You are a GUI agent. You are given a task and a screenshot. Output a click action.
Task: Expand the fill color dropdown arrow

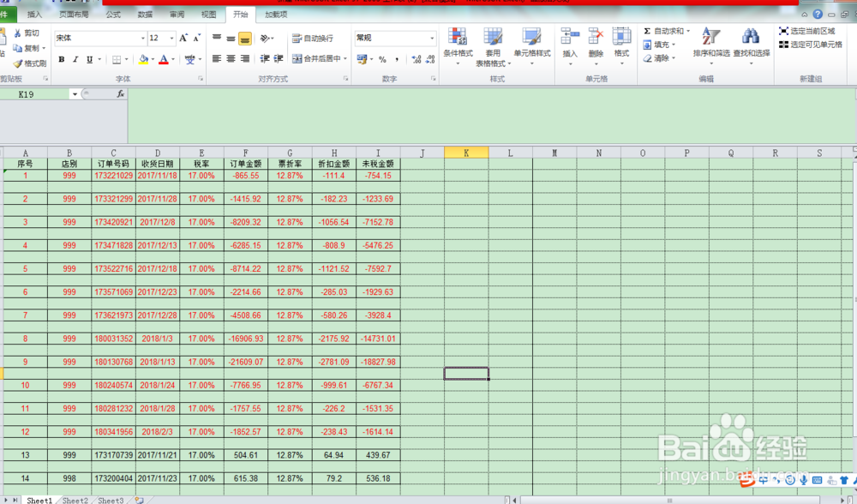click(153, 59)
